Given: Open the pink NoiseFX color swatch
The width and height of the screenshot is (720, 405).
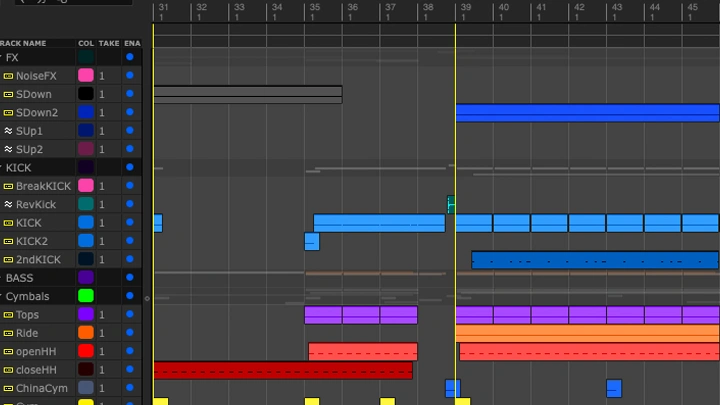Looking at the screenshot, I should [x=86, y=75].
